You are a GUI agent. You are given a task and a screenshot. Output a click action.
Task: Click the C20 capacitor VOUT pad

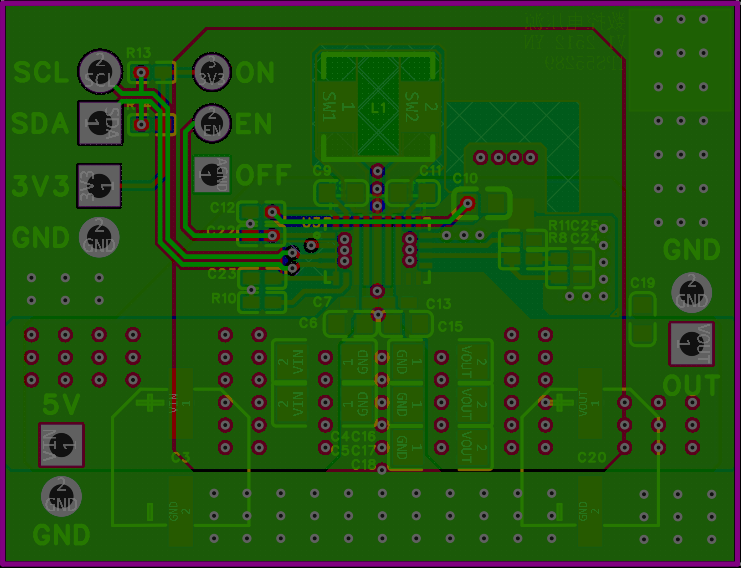click(x=590, y=404)
